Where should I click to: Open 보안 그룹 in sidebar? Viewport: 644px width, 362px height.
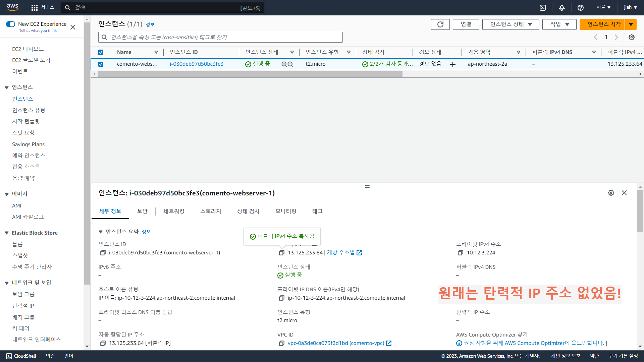[23, 294]
